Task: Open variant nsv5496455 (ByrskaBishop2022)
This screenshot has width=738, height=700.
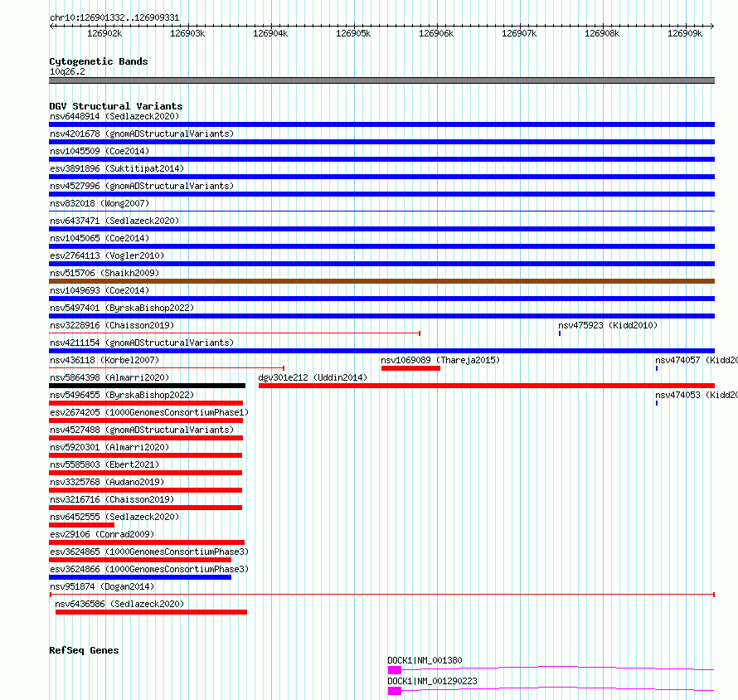Action: (x=122, y=395)
